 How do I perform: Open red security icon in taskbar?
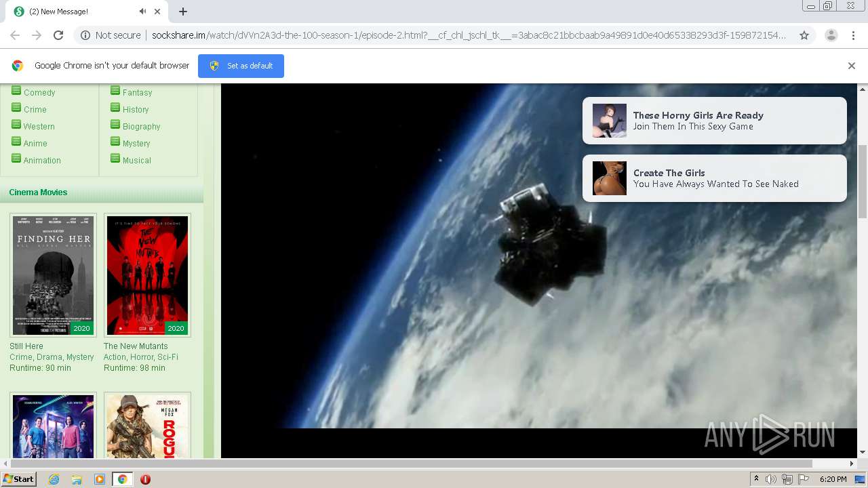click(x=145, y=479)
